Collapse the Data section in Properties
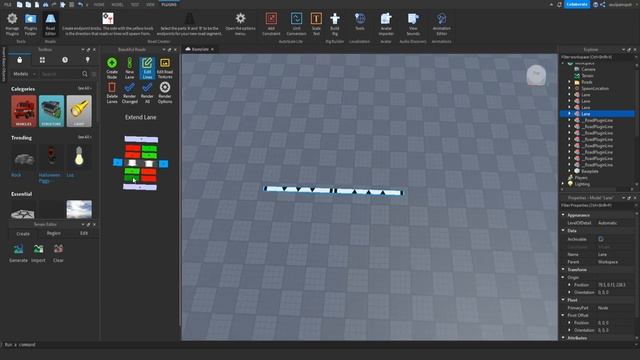Screen dimensions: 640x360 tap(563, 230)
